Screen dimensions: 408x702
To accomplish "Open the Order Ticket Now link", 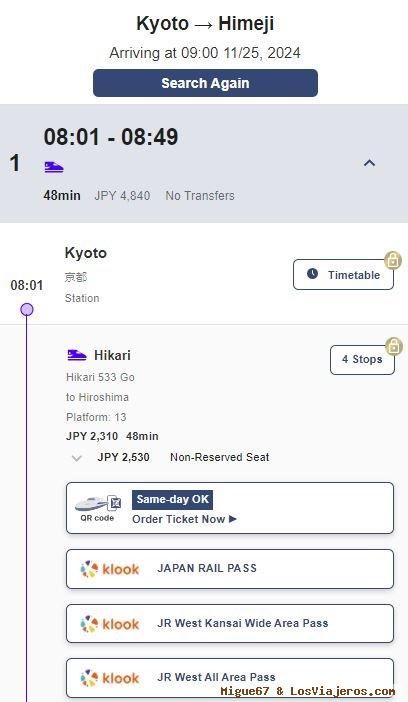I will point(184,519).
